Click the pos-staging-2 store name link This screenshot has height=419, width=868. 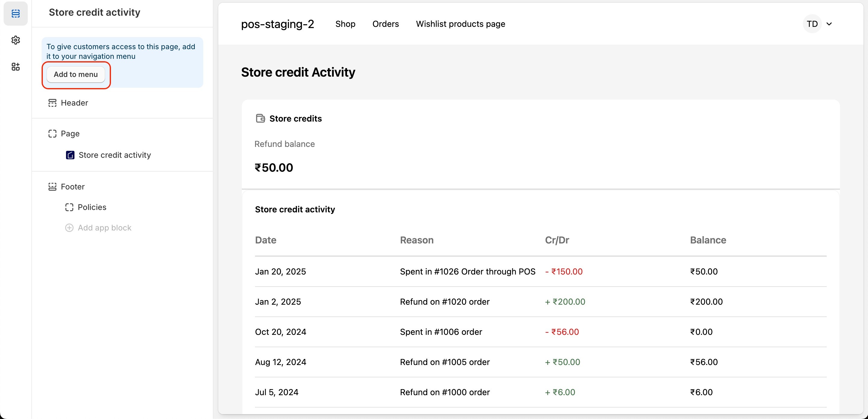click(277, 24)
